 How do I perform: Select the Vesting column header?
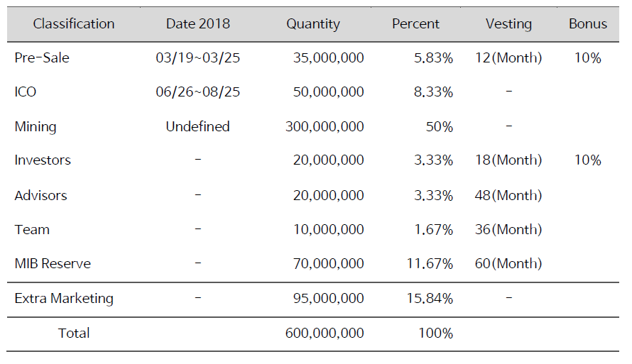click(x=508, y=24)
